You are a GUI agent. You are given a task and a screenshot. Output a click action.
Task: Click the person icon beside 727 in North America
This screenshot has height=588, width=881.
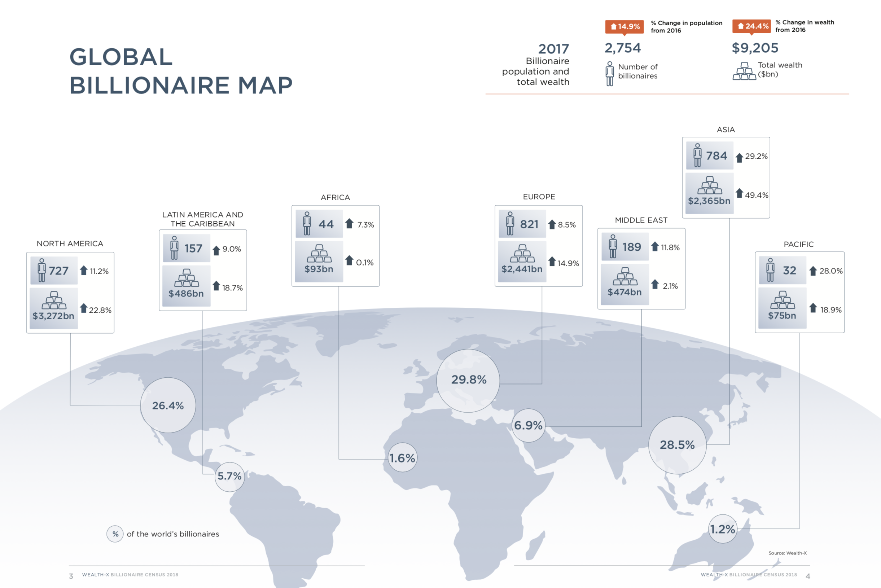(41, 270)
